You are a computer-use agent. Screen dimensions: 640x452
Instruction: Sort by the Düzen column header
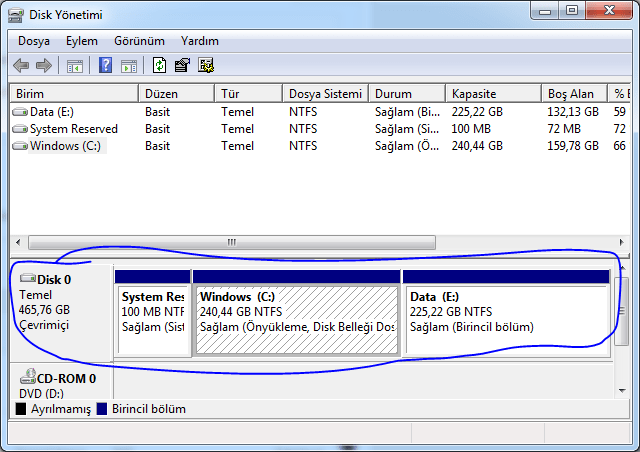click(x=176, y=94)
